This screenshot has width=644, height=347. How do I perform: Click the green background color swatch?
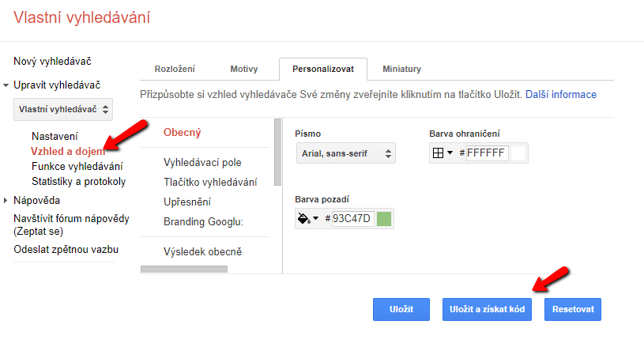pyautogui.click(x=383, y=218)
